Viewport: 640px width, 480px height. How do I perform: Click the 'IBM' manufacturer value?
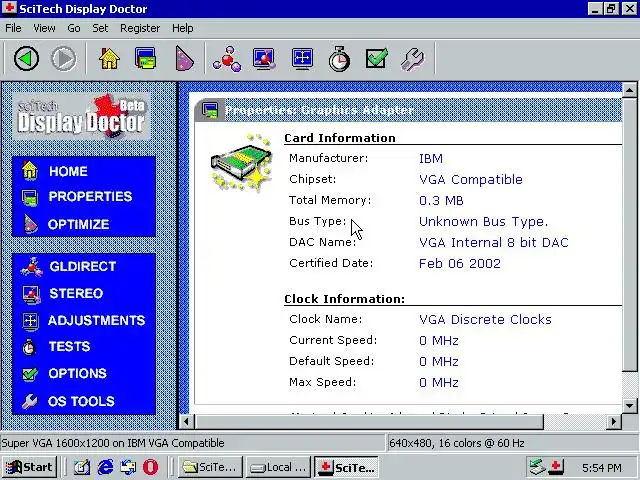pos(431,159)
